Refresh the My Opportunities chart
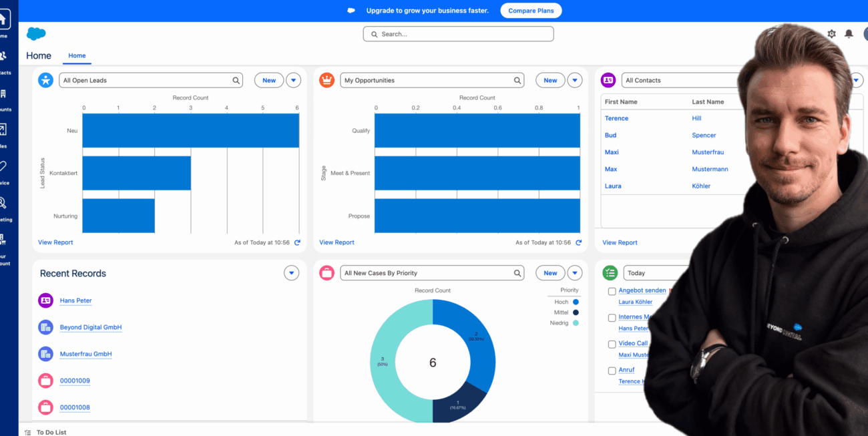Screen dimensions: 868x436 (578, 242)
